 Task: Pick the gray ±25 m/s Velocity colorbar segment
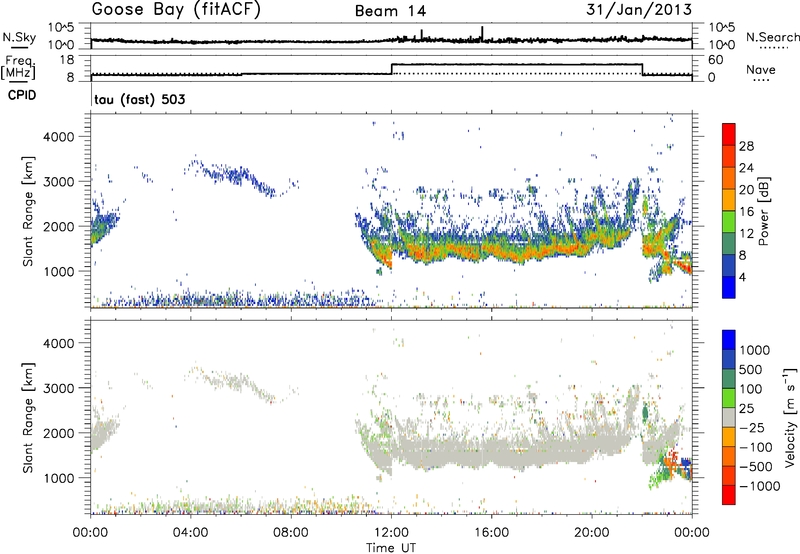click(x=729, y=417)
